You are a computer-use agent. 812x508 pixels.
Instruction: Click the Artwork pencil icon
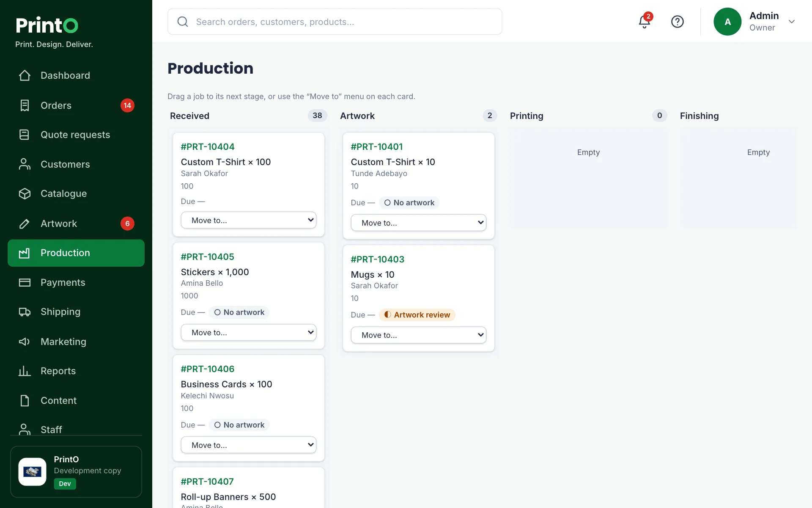tap(25, 224)
